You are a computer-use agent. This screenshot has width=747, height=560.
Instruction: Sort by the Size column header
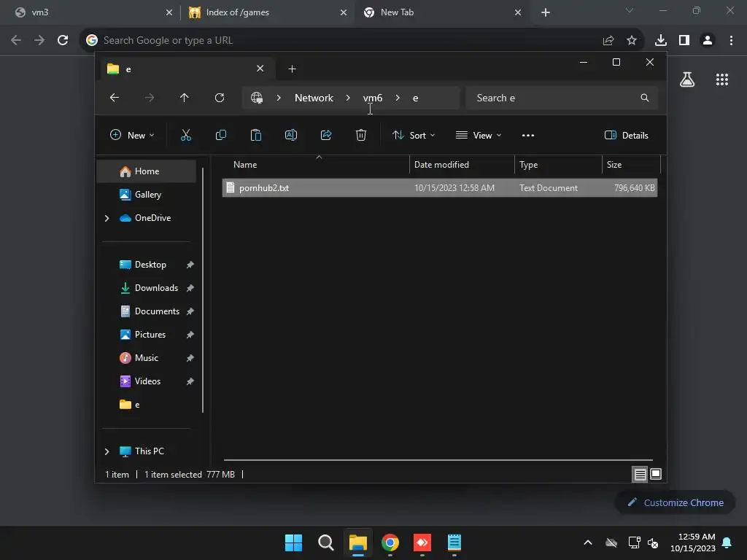tap(631, 165)
